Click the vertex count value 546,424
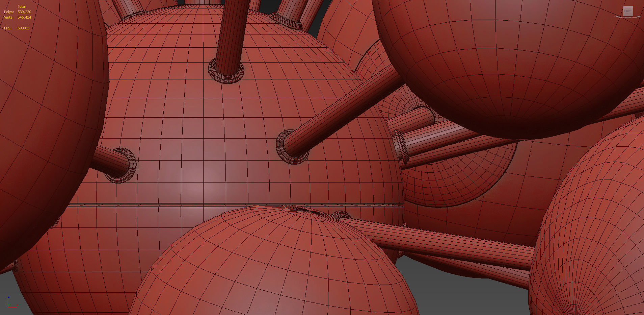The height and width of the screenshot is (315, 644). tap(24, 17)
